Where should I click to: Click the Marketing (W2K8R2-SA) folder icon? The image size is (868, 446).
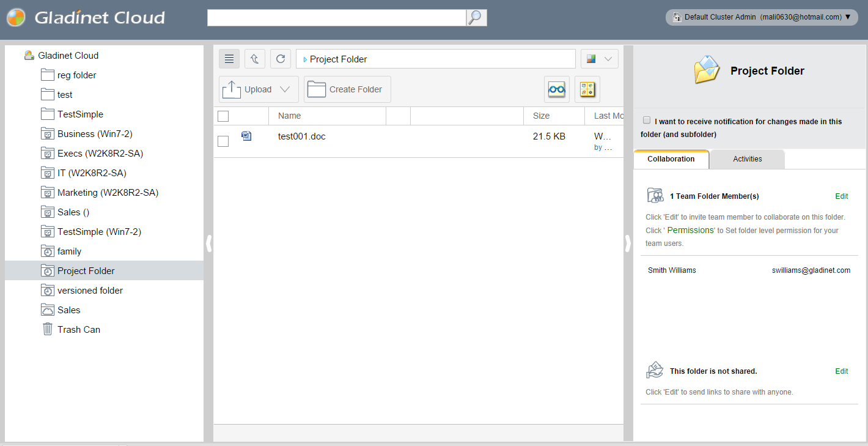click(x=48, y=192)
